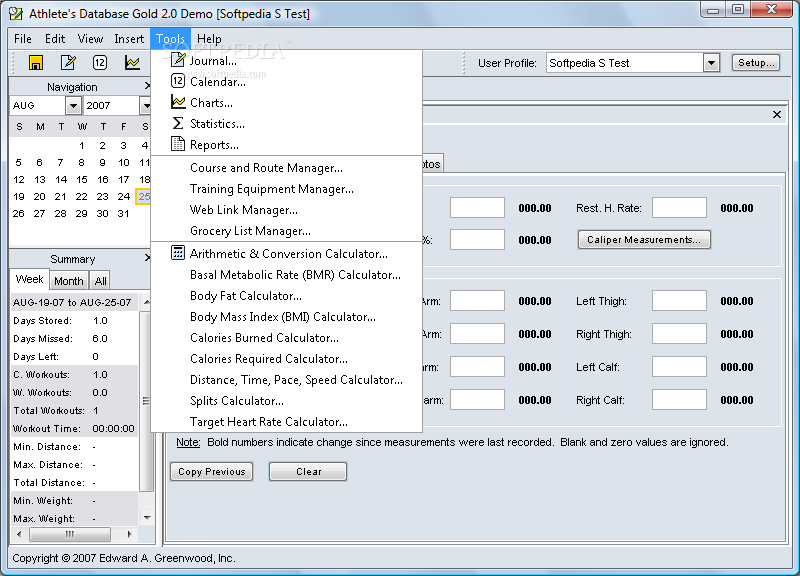The height and width of the screenshot is (576, 800).
Task: Close the Navigation panel
Action: click(x=147, y=86)
